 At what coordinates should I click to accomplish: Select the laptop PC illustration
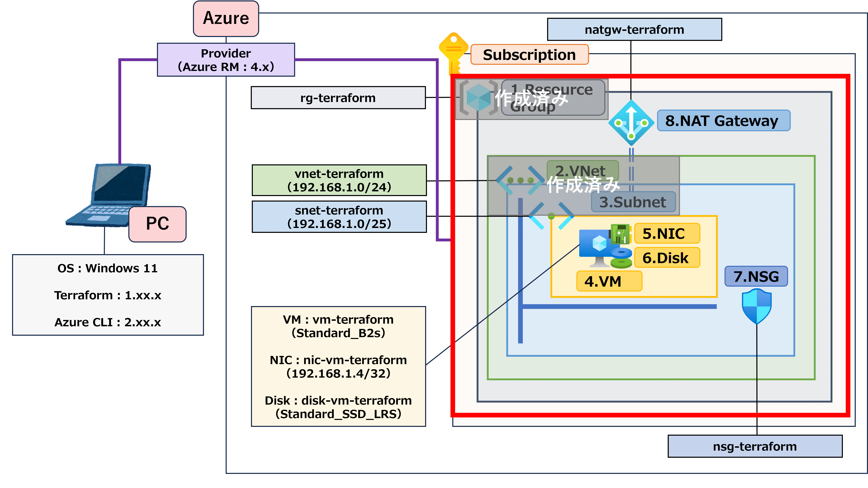(109, 195)
